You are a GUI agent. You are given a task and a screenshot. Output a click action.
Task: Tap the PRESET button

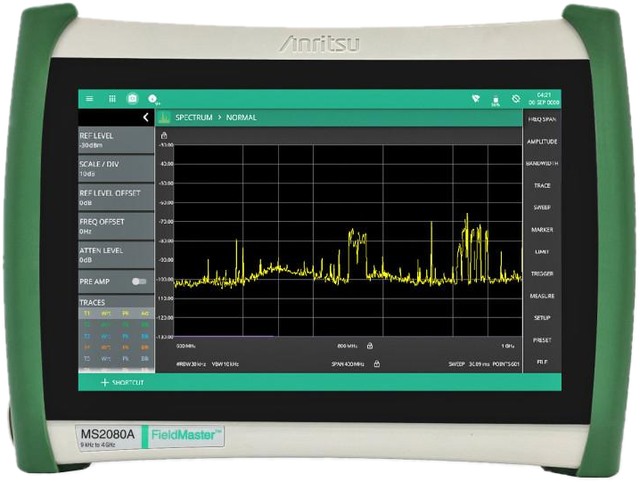542,340
